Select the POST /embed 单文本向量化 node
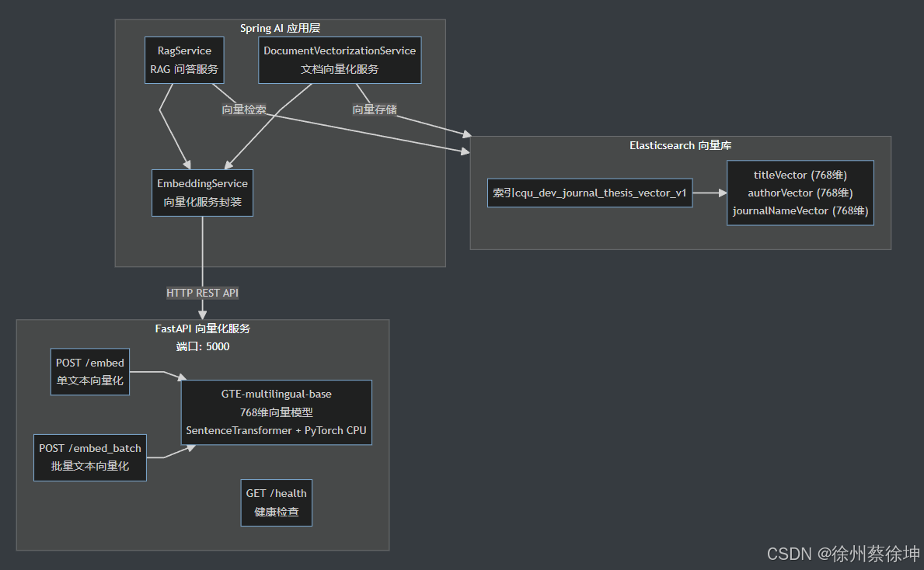This screenshot has width=924, height=570. [90, 372]
